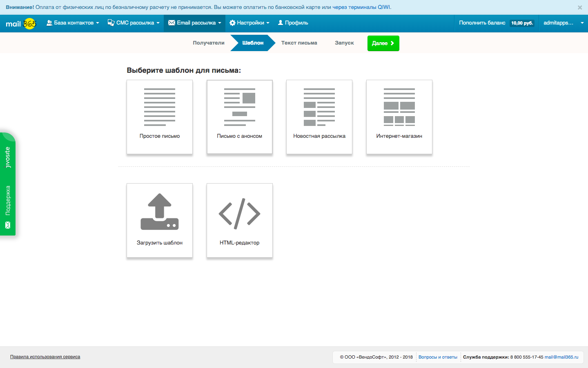Viewport: 588px width, 368px height.
Task: Select the Интернет-магазин label
Action: 399,136
